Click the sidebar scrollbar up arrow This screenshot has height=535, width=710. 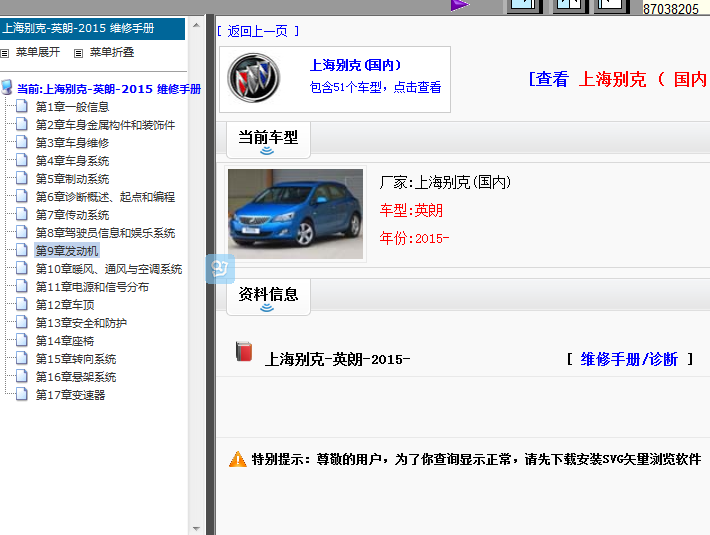coord(197,25)
